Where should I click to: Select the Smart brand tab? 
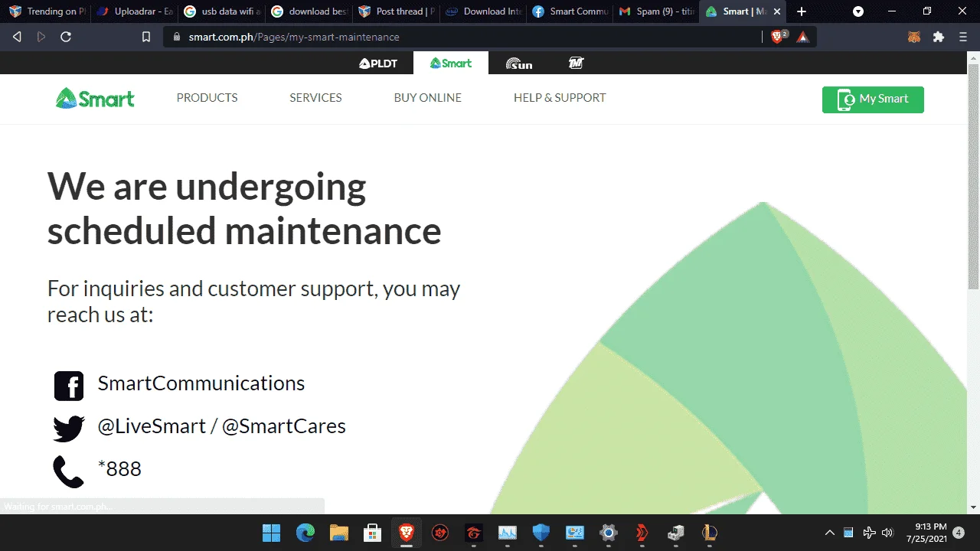point(451,63)
